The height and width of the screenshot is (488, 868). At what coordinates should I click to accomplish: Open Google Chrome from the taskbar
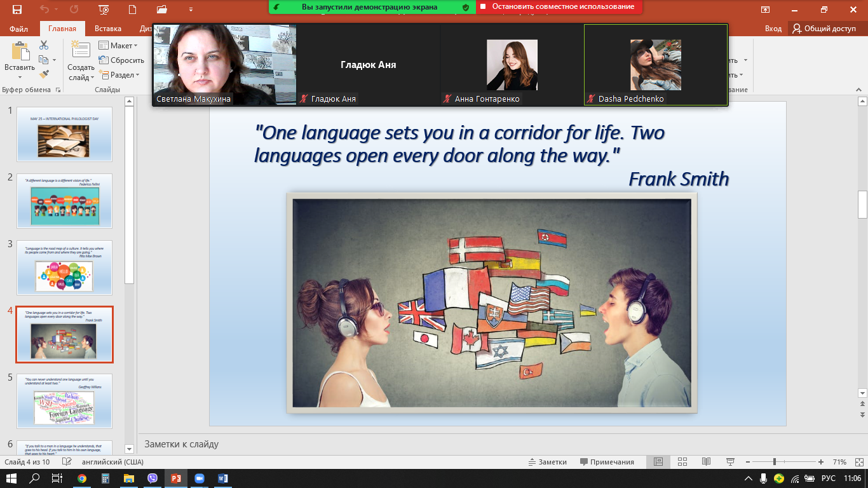(82, 478)
